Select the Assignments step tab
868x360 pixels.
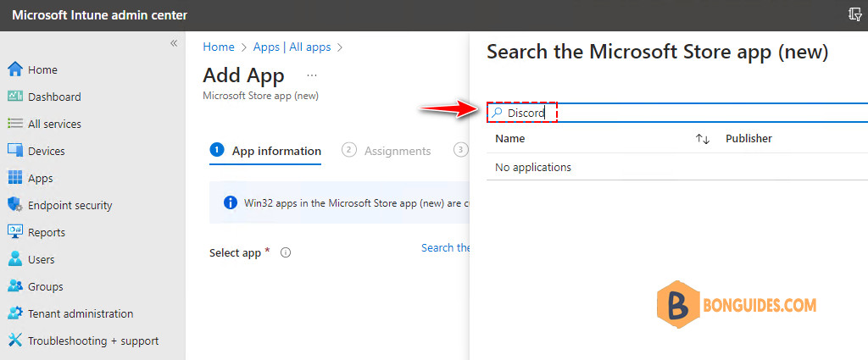pyautogui.click(x=387, y=151)
